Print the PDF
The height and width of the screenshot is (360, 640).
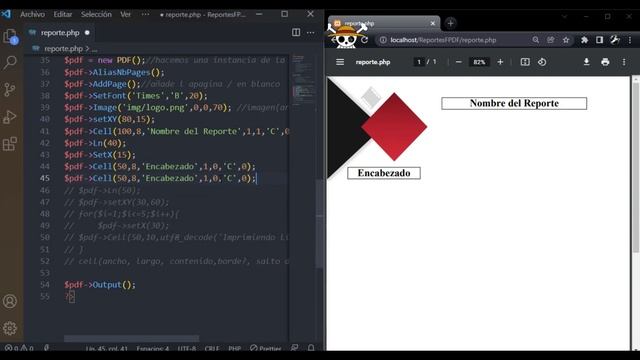pos(605,62)
